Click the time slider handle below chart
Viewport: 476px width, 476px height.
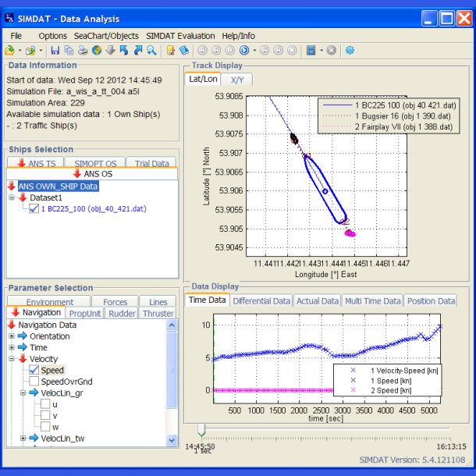(x=201, y=430)
